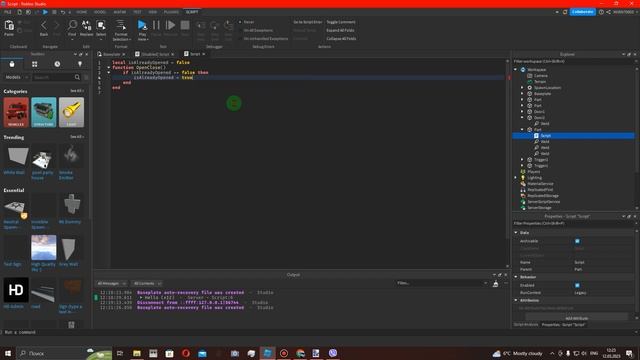640x360 pixels.
Task: Click the Format Selection icon
Action: pos(121,25)
